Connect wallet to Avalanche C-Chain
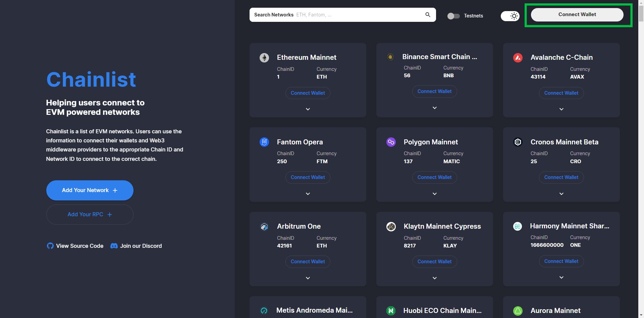The width and height of the screenshot is (644, 318). click(x=561, y=93)
